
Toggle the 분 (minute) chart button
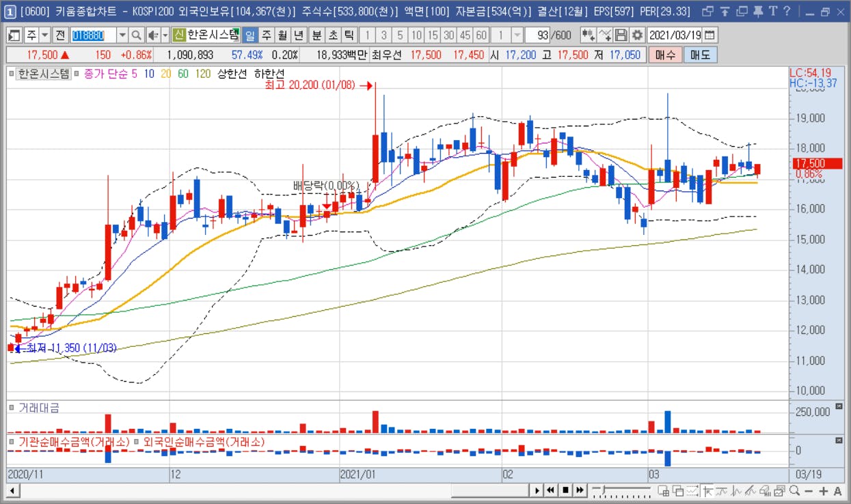pyautogui.click(x=316, y=35)
